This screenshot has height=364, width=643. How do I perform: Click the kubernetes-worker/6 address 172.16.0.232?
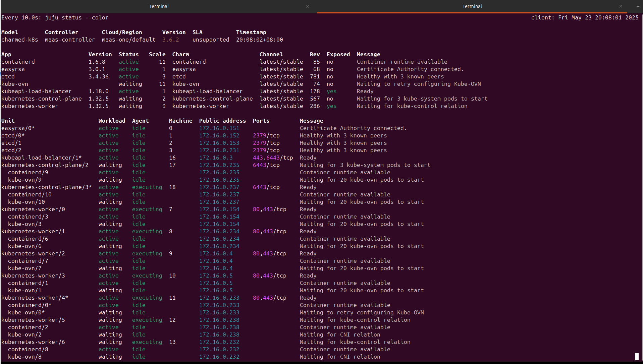click(219, 342)
